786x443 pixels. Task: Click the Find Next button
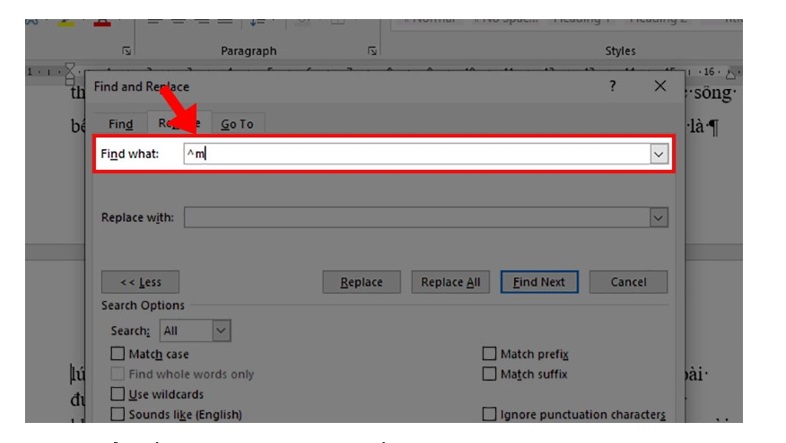click(539, 282)
